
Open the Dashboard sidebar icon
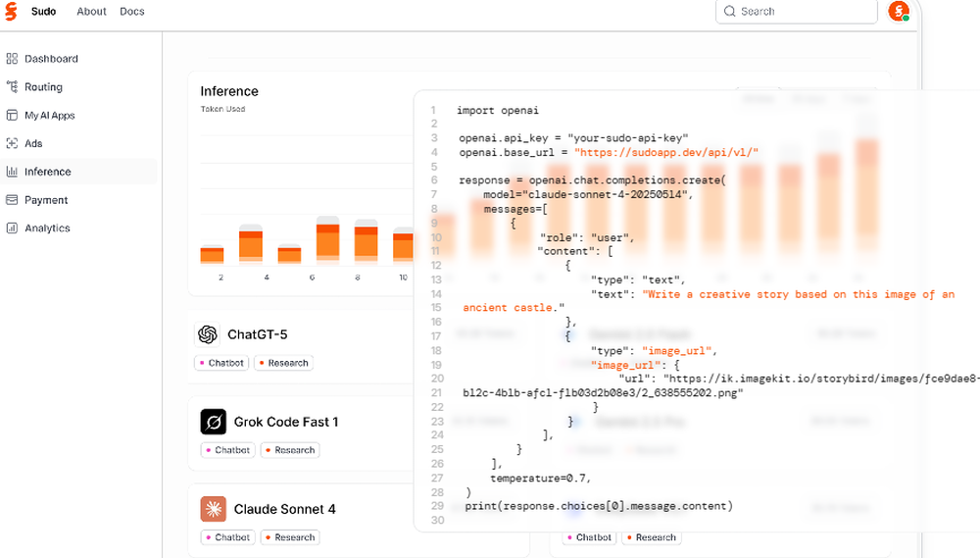[x=12, y=59]
